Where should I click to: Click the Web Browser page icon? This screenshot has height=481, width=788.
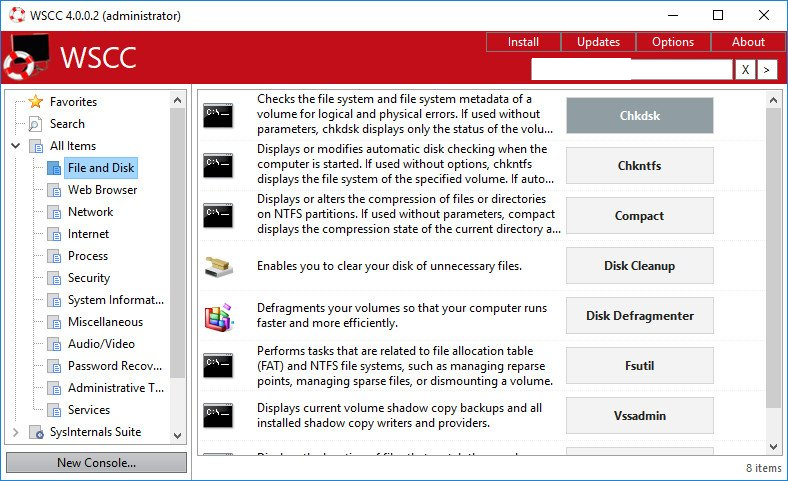(x=54, y=190)
